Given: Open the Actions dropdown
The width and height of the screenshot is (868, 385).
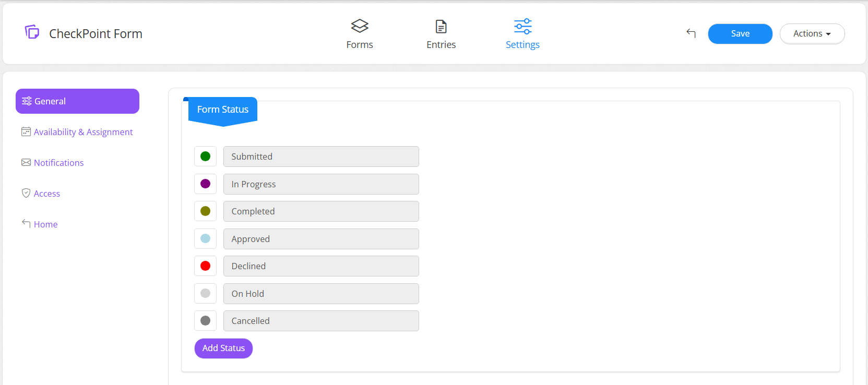Looking at the screenshot, I should coord(812,34).
